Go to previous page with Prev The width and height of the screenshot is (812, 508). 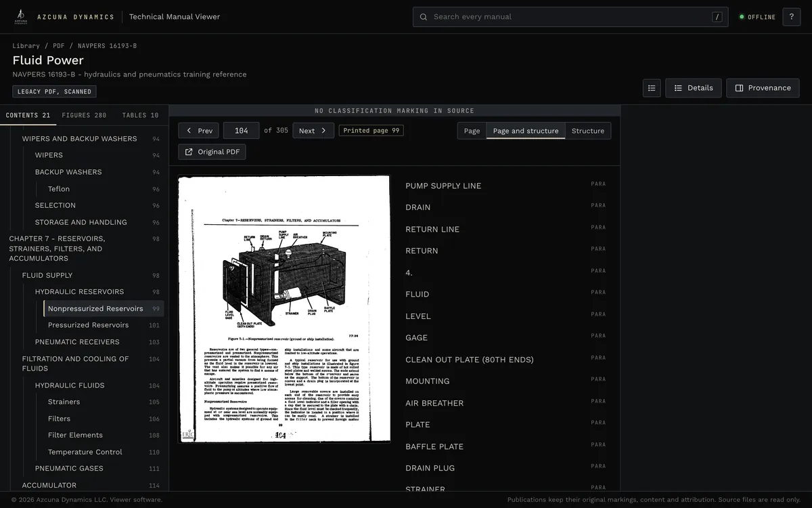pyautogui.click(x=198, y=131)
